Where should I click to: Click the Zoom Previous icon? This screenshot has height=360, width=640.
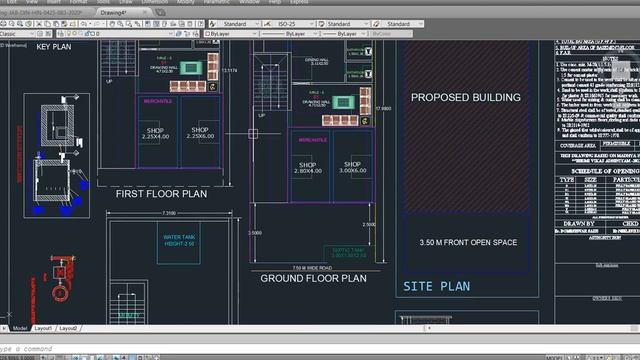[138, 24]
